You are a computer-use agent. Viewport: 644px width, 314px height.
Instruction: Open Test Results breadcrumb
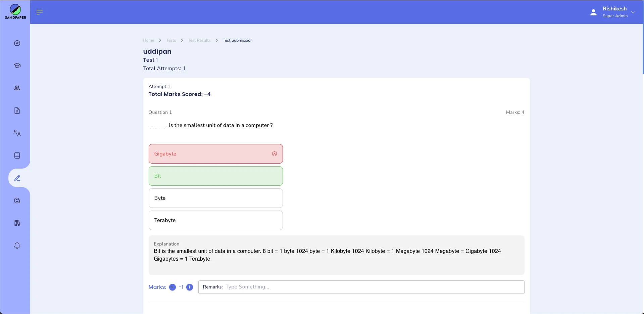199,40
